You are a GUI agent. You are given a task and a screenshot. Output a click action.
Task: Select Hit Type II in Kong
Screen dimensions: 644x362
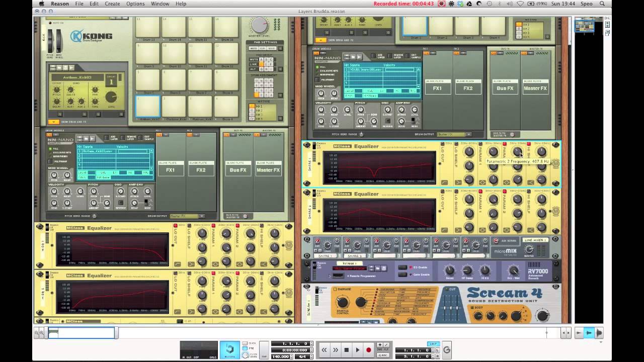tap(252, 110)
